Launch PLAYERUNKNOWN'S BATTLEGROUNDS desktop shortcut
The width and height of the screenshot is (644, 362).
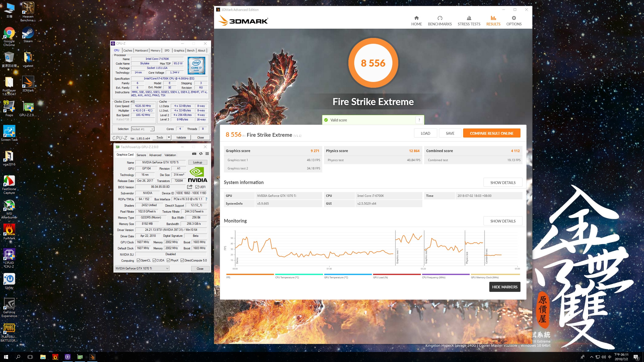(x=9, y=332)
